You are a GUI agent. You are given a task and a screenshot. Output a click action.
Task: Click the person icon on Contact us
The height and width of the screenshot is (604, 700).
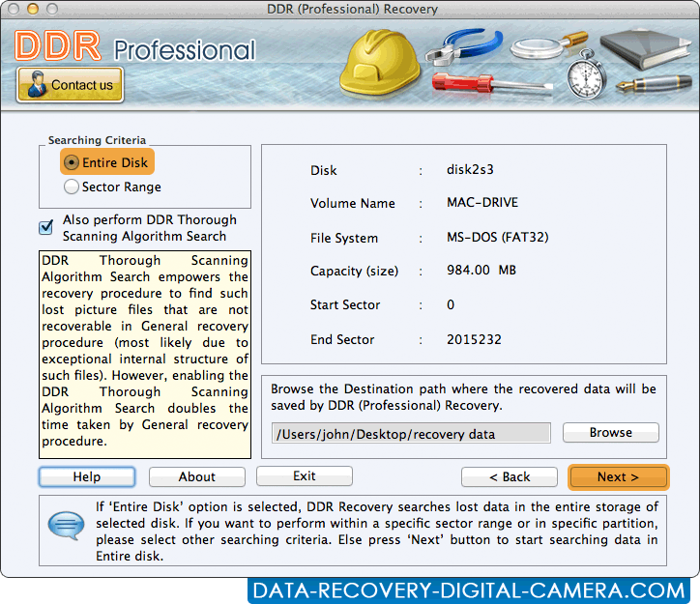[37, 84]
